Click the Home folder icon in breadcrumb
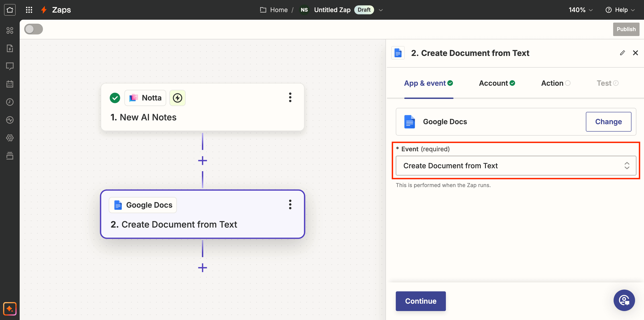This screenshot has width=644, height=320. point(263,10)
